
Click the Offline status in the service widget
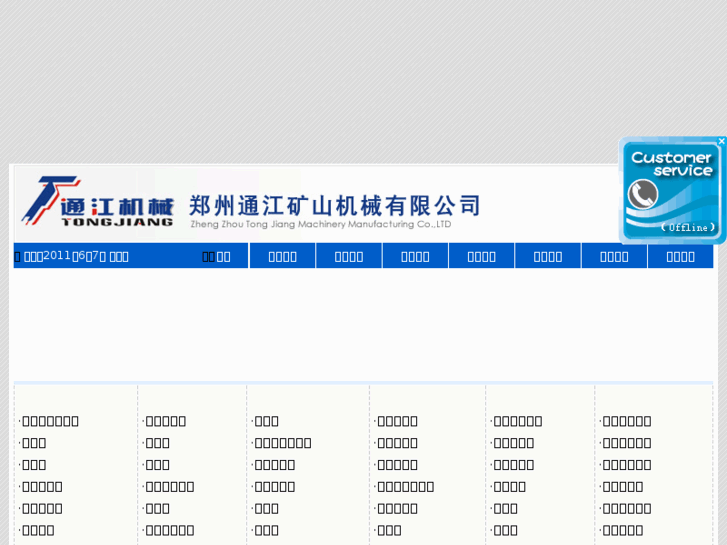[688, 227]
